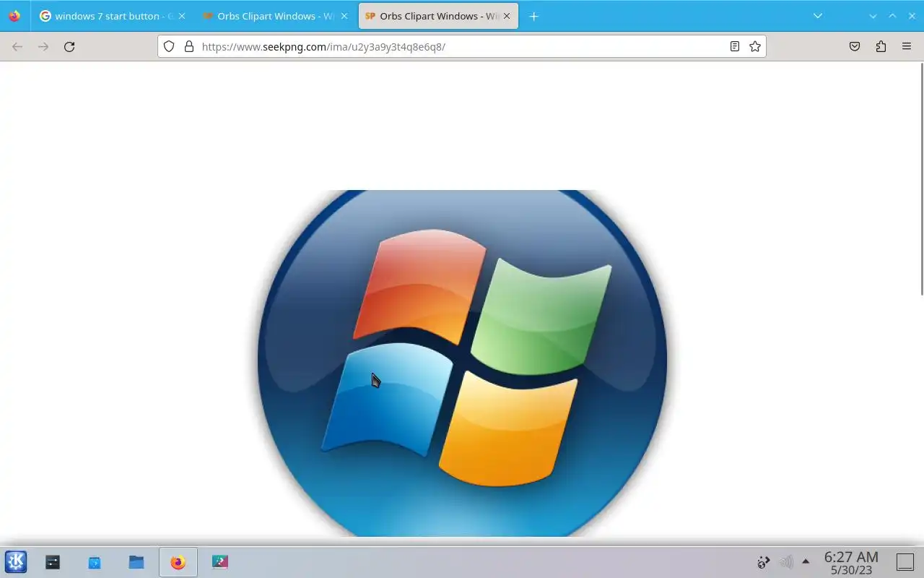Open the teal app icon in taskbar

(220, 561)
